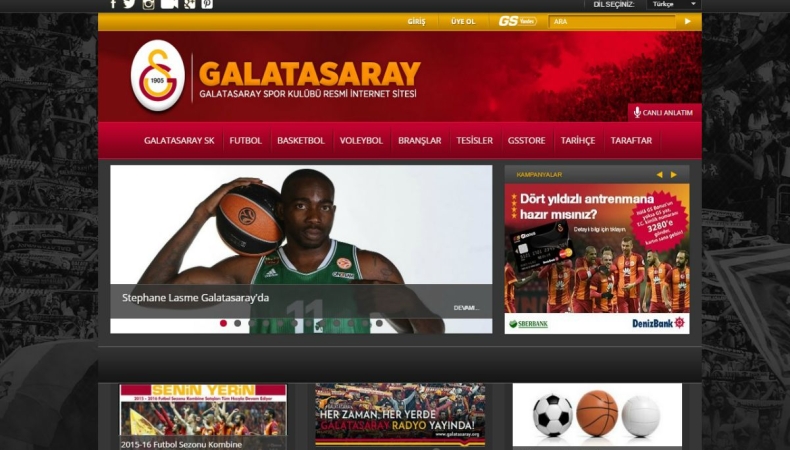This screenshot has height=450, width=790.
Task: Show next campaign with right arrow
Action: tap(675, 175)
